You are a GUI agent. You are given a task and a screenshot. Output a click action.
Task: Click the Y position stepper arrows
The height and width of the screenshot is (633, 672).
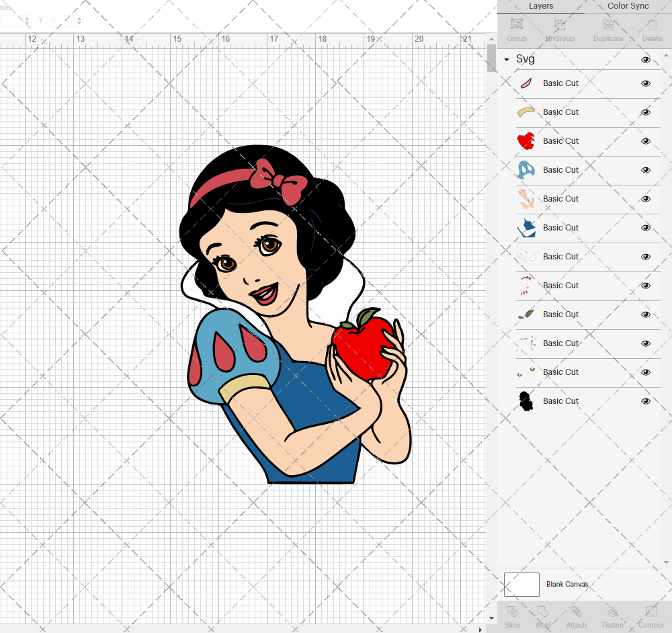click(x=79, y=20)
